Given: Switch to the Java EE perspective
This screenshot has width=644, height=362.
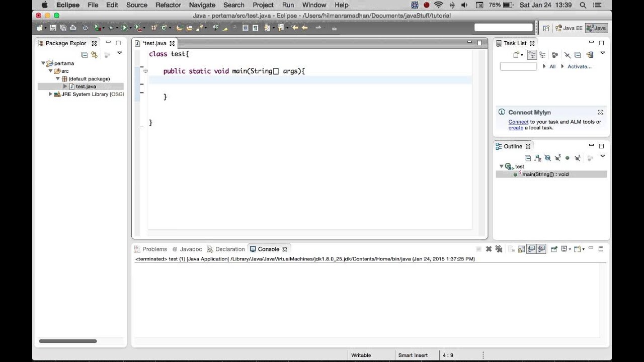Looking at the screenshot, I should (x=569, y=28).
